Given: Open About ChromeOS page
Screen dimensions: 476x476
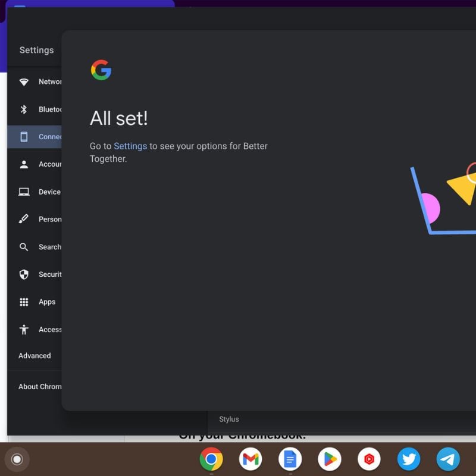Looking at the screenshot, I should [40, 386].
